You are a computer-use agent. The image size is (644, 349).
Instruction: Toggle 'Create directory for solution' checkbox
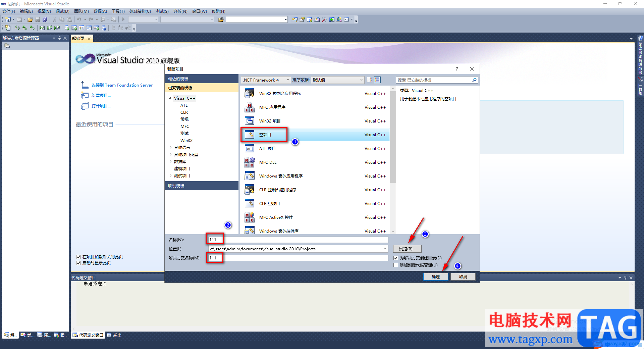(x=396, y=258)
